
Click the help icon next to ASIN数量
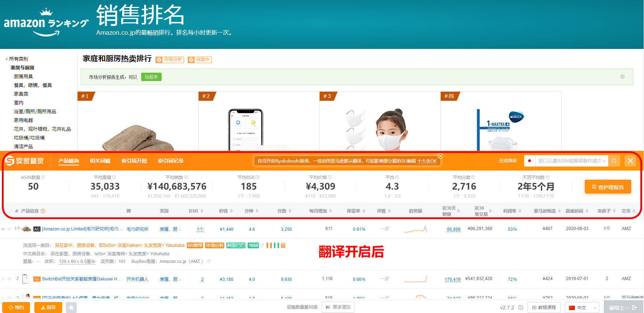43,177
